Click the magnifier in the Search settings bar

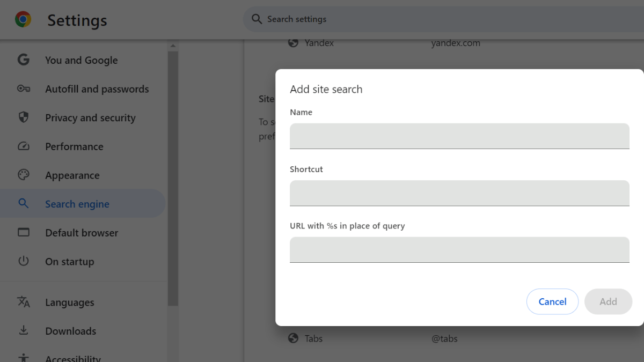point(257,19)
